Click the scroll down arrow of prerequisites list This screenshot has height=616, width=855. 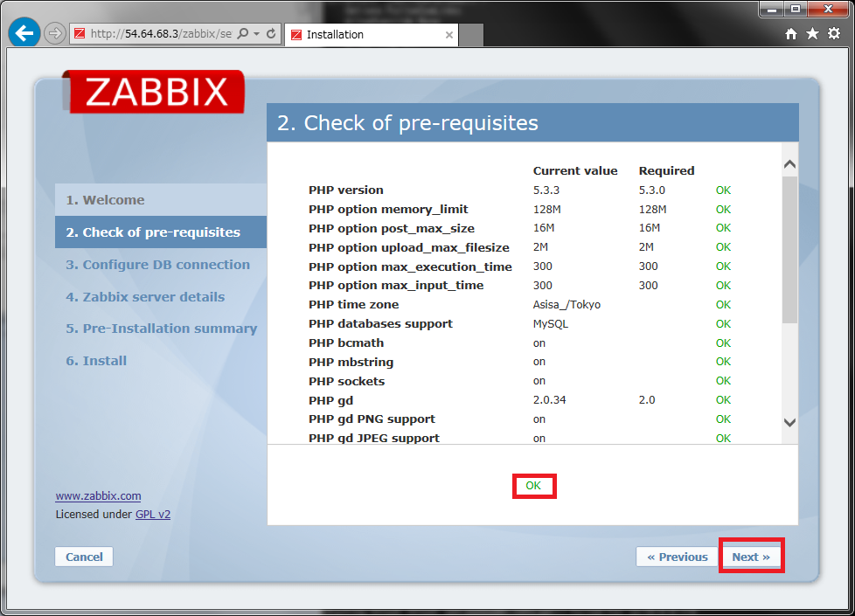(x=789, y=423)
